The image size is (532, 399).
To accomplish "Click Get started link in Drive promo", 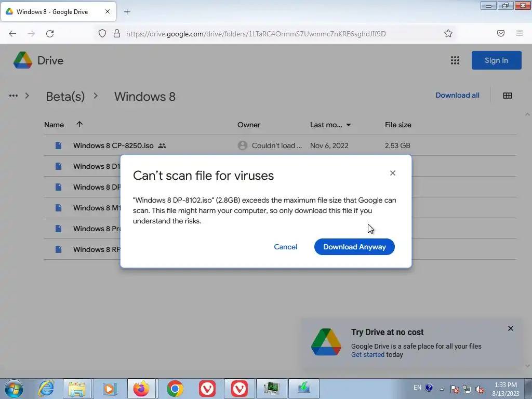I will click(367, 354).
